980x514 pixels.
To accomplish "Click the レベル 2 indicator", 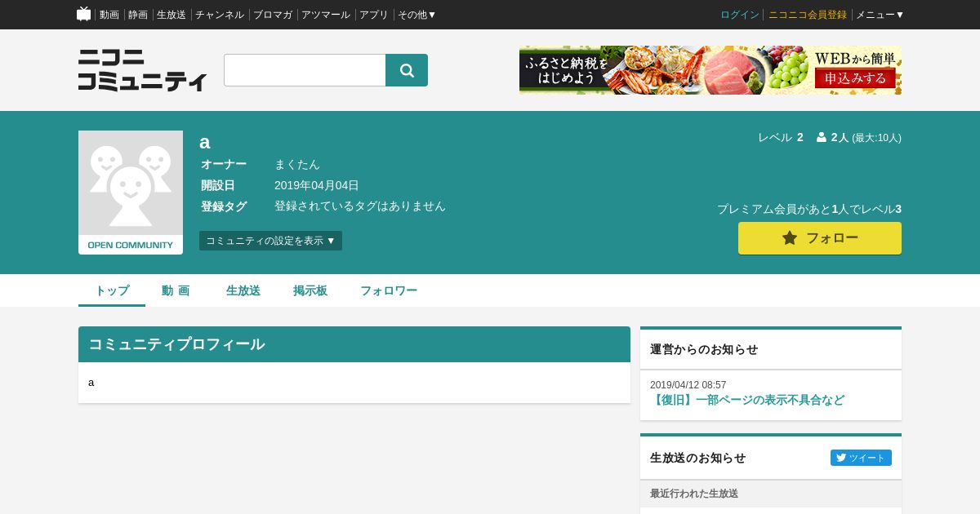I will tap(781, 137).
